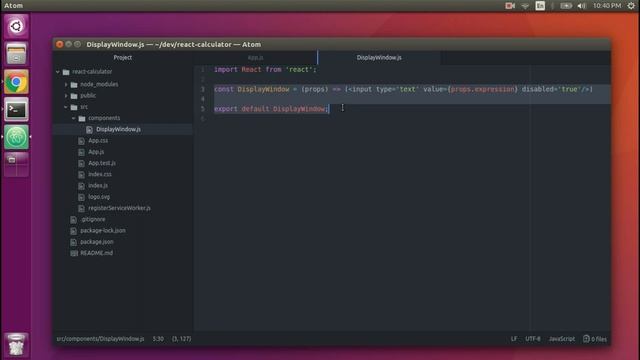The width and height of the screenshot is (640, 360).
Task: Open registerServiceWorker.js file
Action: tap(119, 208)
